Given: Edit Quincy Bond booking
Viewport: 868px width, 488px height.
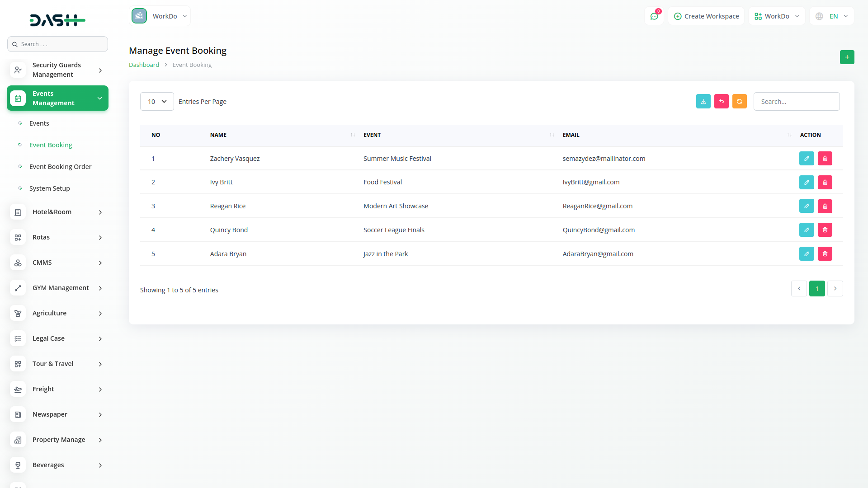Looking at the screenshot, I should (807, 230).
